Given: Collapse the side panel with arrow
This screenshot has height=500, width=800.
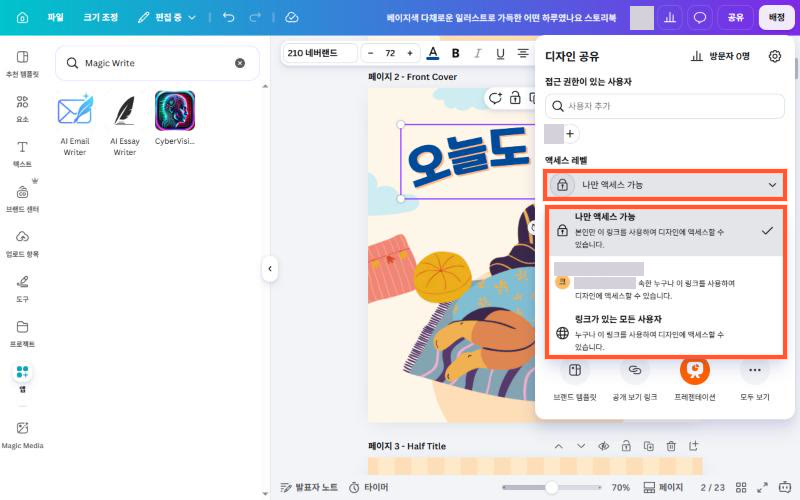Looking at the screenshot, I should click(x=270, y=268).
